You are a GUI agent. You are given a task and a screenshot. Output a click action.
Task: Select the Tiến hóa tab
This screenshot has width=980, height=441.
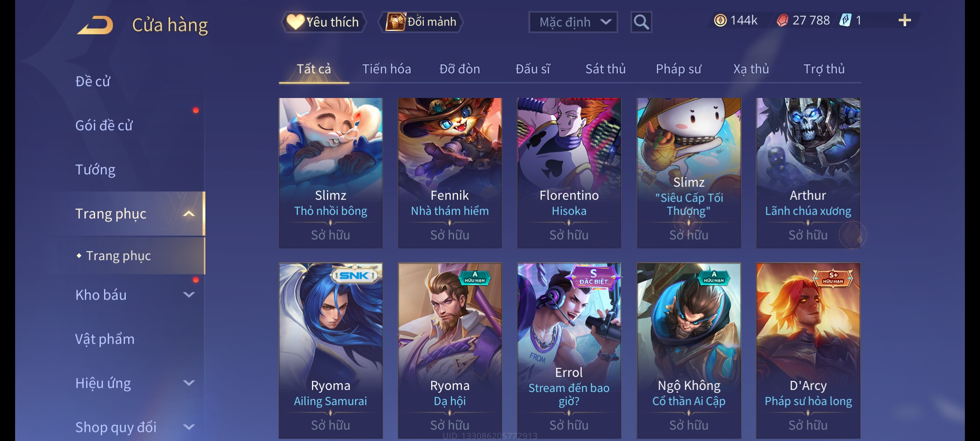tap(386, 69)
